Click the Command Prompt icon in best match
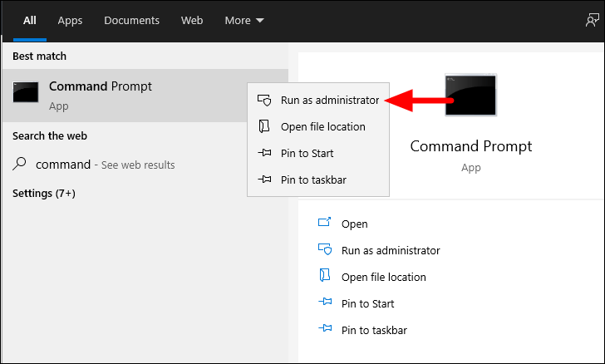The image size is (605, 364). coord(26,92)
